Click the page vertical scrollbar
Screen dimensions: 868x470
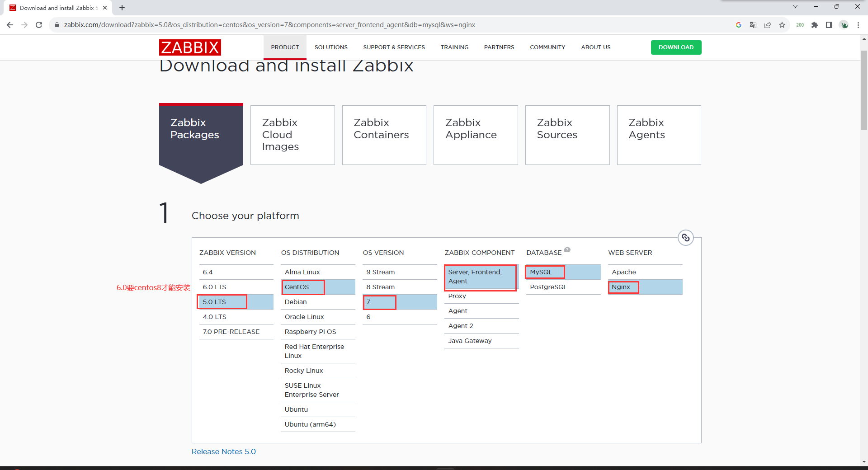coord(864,90)
